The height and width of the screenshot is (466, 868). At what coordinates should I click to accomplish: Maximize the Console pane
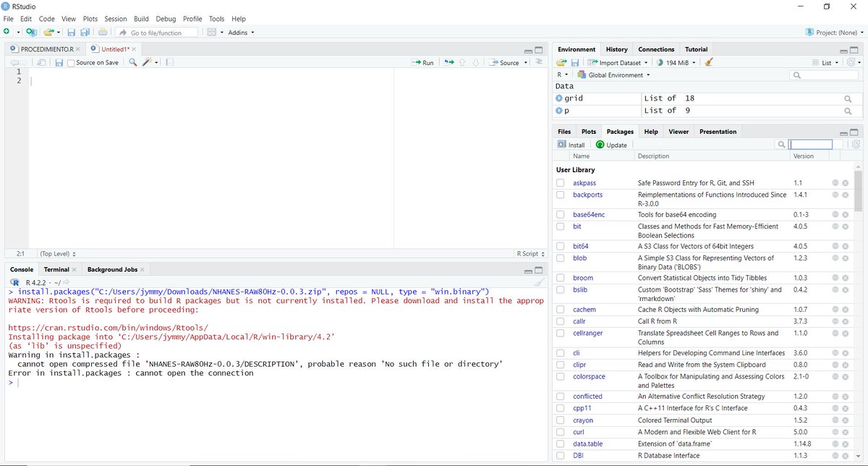pos(538,270)
